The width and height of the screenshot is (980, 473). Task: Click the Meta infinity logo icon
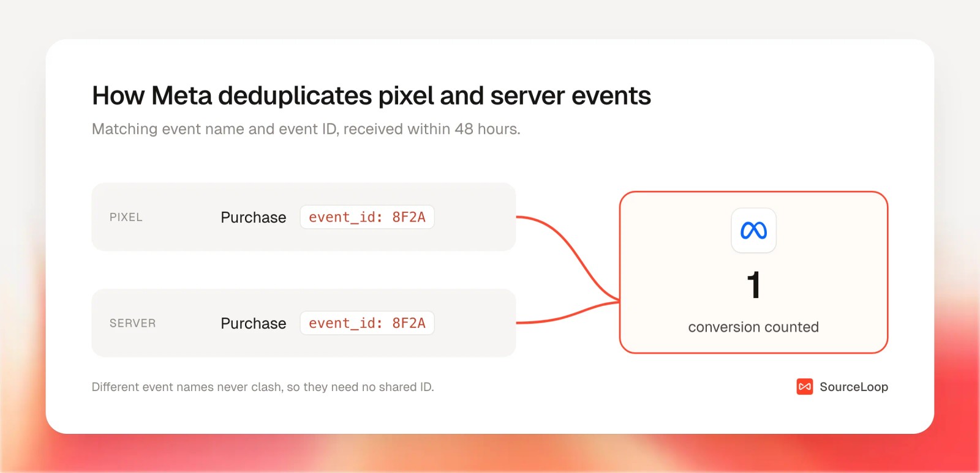pos(753,231)
